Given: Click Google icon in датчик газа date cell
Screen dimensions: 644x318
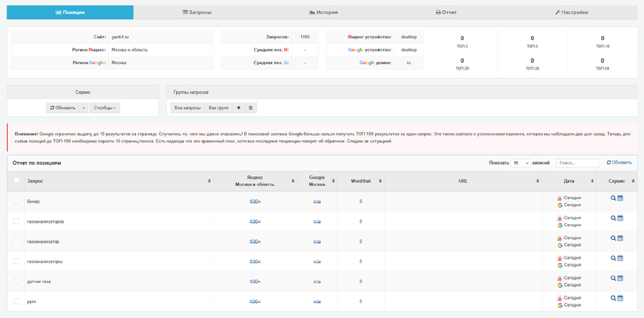Looking at the screenshot, I should point(560,285).
